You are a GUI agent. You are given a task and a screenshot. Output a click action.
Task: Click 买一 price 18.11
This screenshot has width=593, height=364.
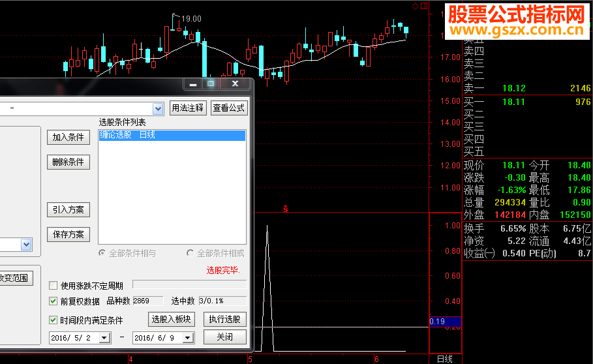(x=513, y=102)
